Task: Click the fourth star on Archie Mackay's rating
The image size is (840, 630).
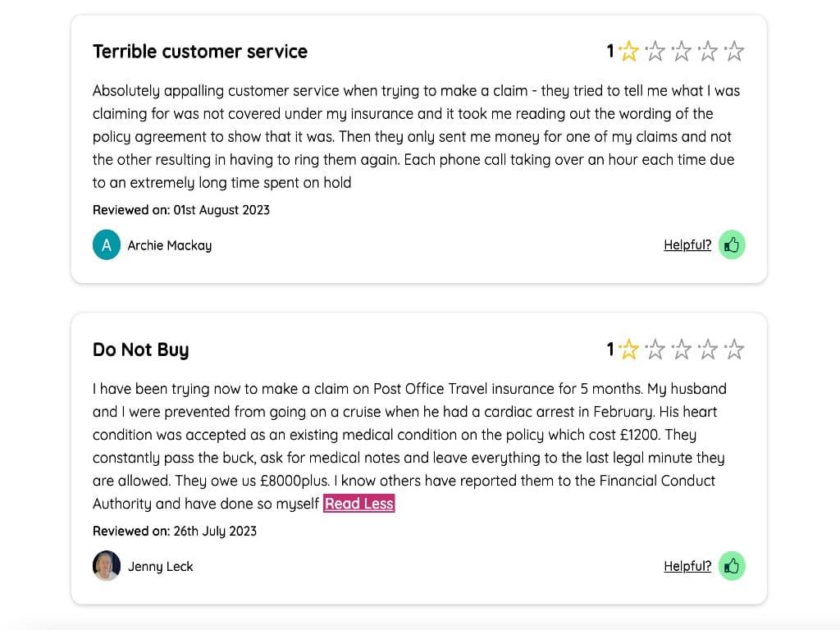Action: 707,50
